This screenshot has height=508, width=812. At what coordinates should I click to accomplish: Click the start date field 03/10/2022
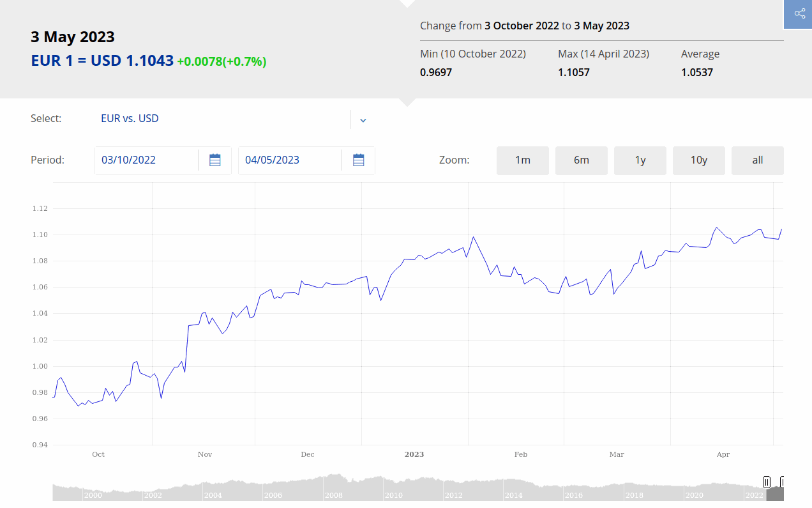(x=146, y=160)
